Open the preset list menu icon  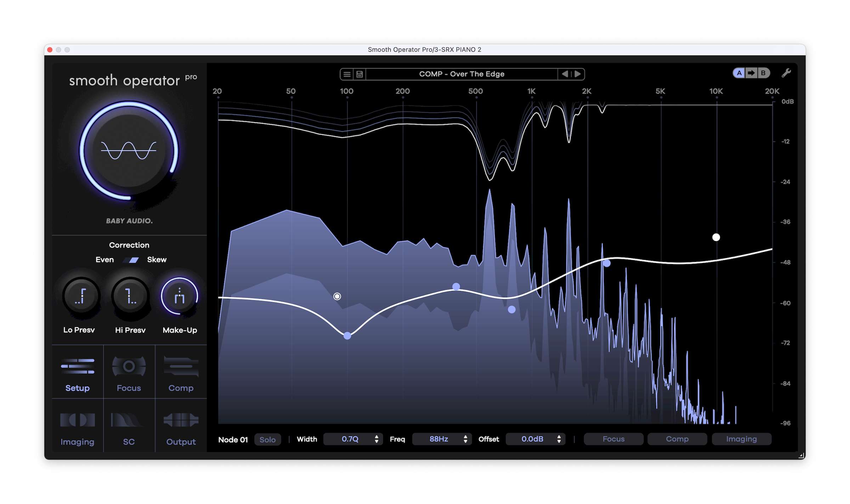347,74
